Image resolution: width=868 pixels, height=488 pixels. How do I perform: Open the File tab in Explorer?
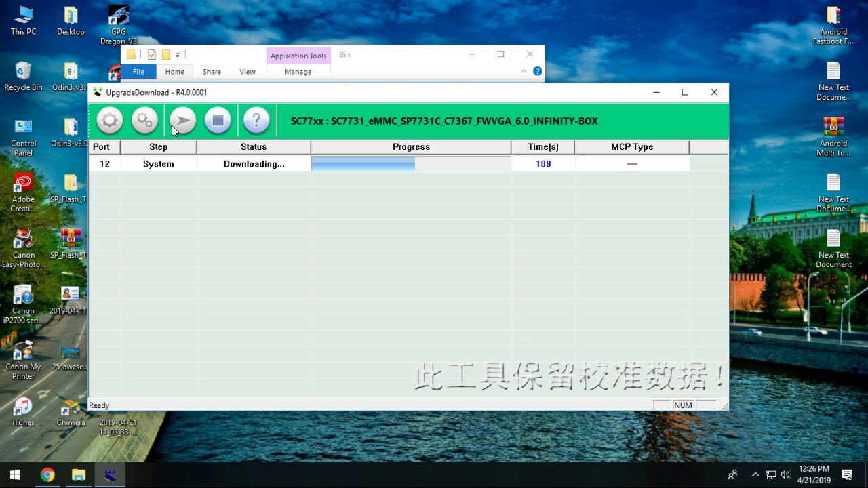[138, 72]
